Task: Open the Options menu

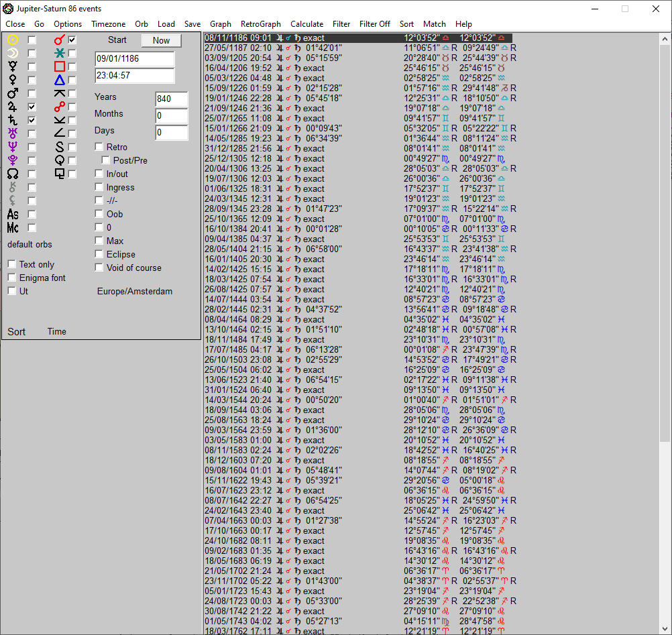Action: (x=68, y=23)
